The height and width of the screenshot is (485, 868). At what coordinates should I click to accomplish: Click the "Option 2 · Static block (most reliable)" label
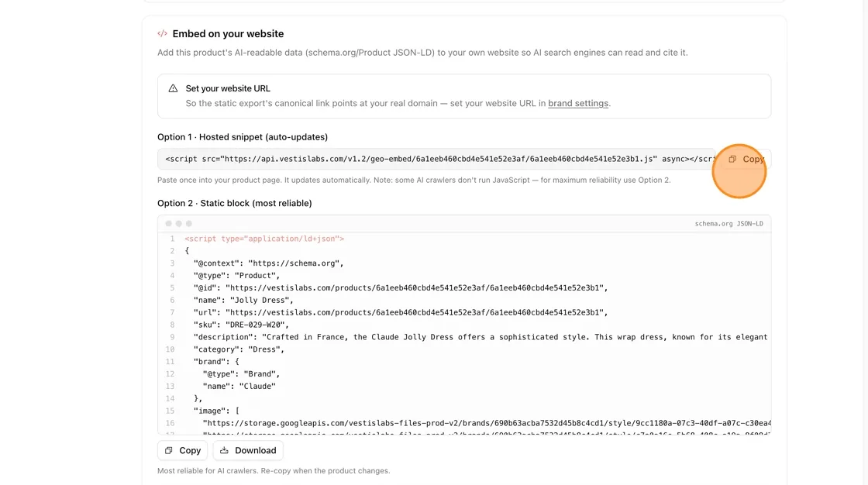[x=235, y=203]
